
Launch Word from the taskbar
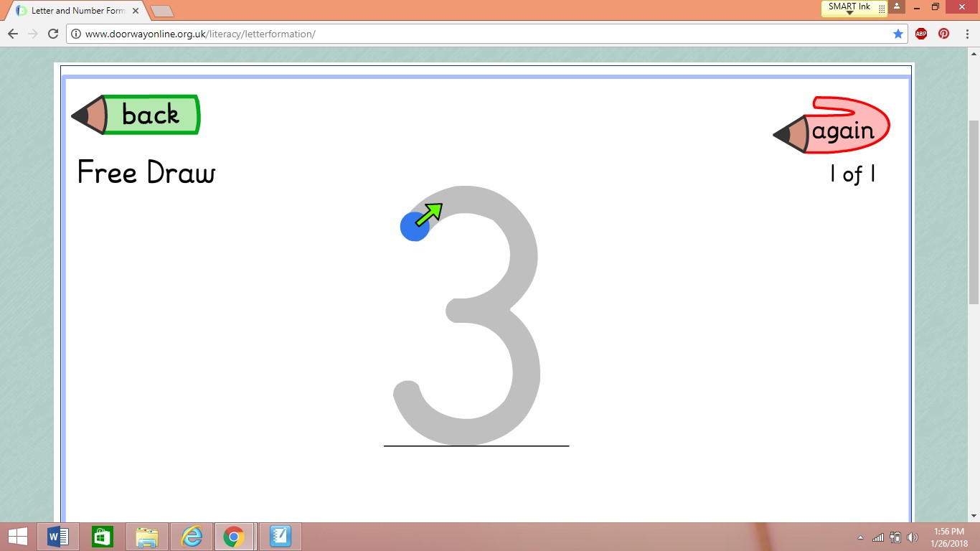[x=57, y=537]
